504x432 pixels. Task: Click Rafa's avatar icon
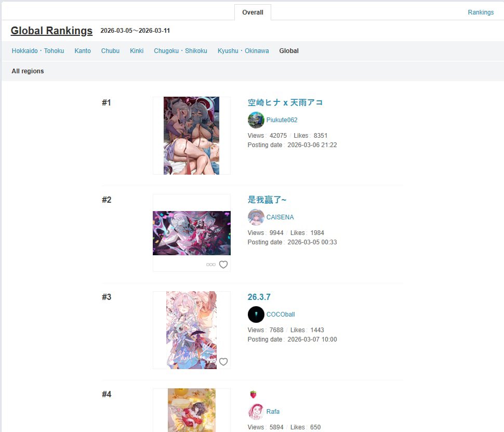point(256,411)
